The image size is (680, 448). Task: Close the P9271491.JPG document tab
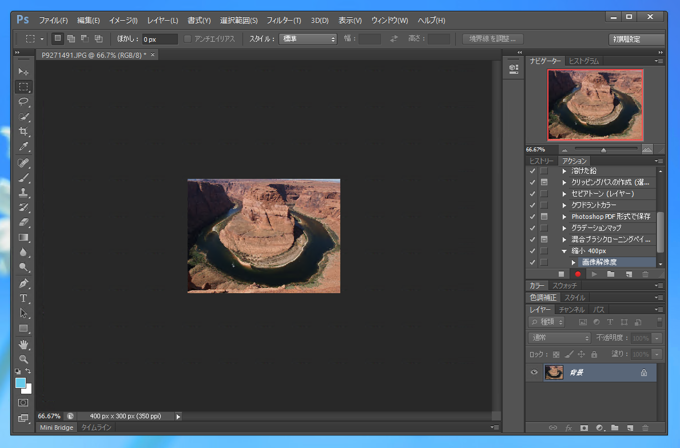[x=152, y=55]
